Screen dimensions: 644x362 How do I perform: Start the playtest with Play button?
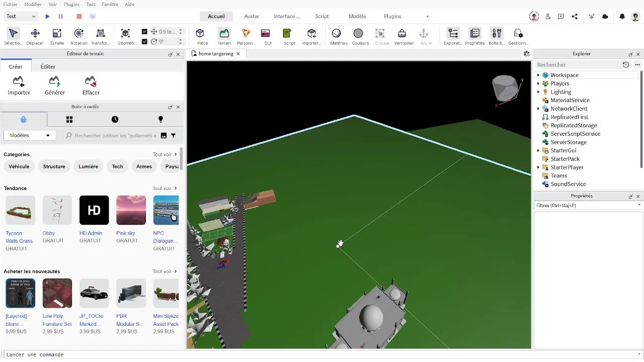[47, 17]
